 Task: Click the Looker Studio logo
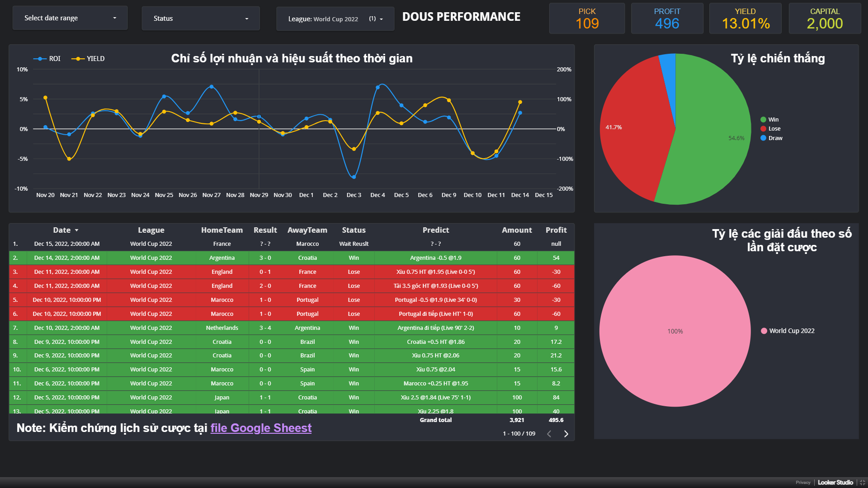tap(835, 483)
